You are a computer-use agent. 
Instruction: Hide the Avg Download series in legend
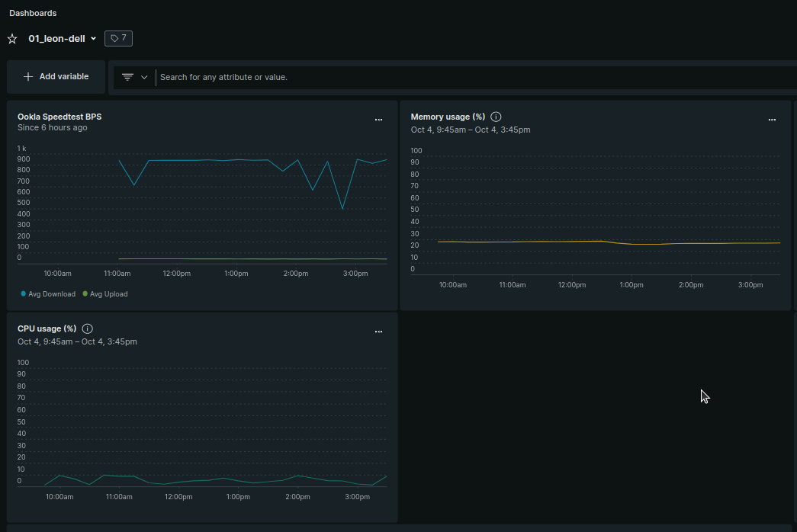tap(48, 293)
